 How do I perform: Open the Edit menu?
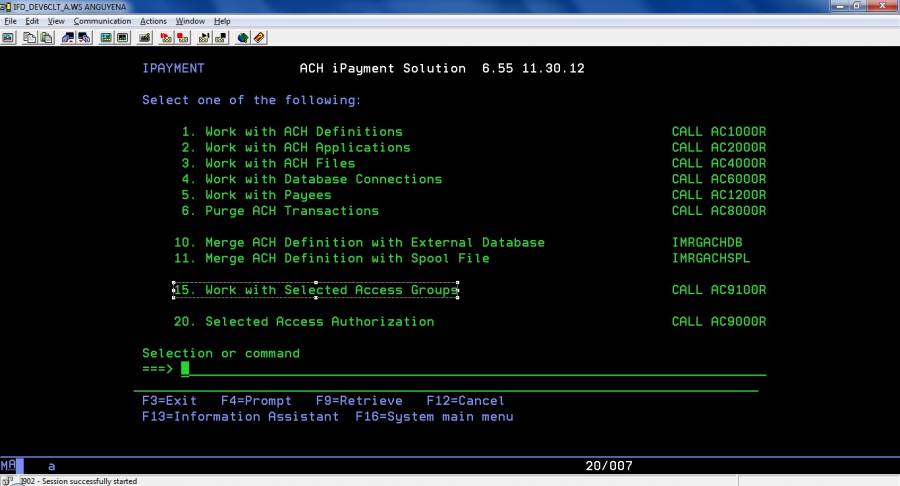tap(33, 21)
